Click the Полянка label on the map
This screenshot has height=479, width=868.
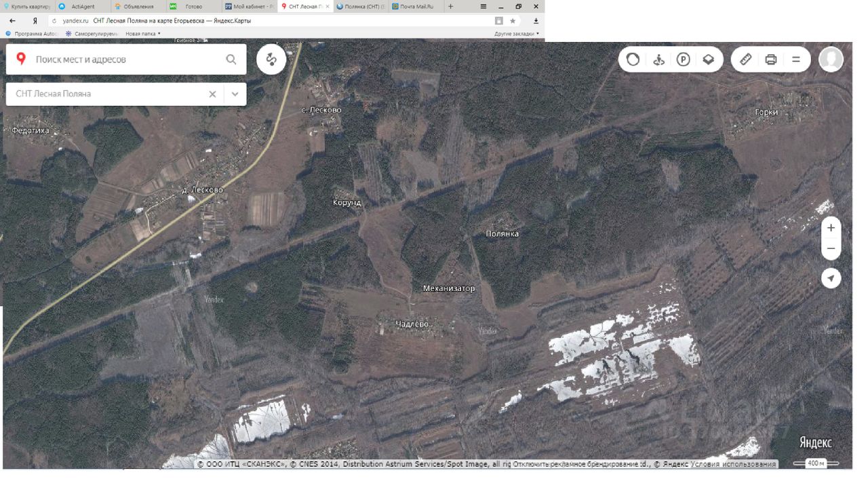click(502, 233)
